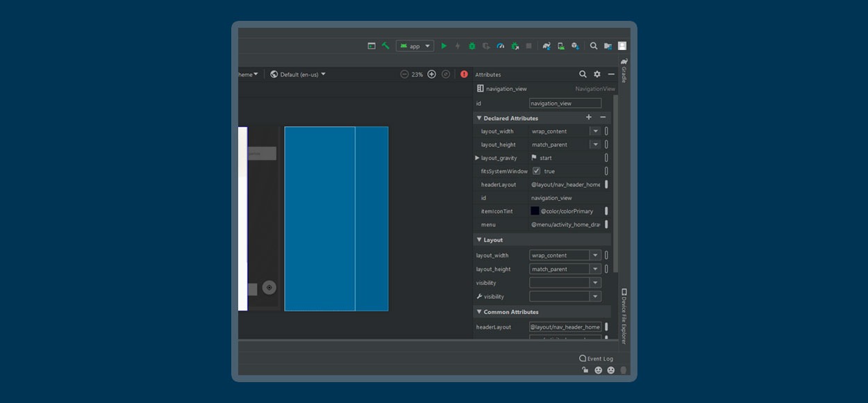
Task: Open AVD Manager device icon
Action: coord(561,46)
